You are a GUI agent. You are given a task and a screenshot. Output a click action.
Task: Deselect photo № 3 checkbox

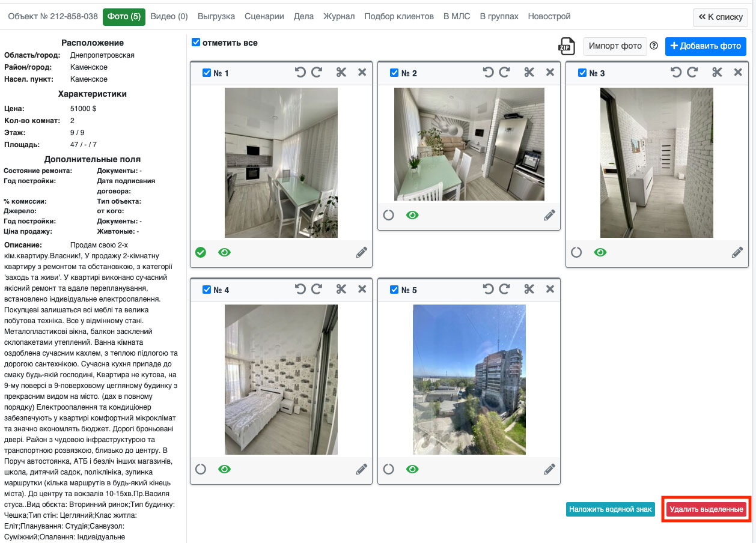[582, 73]
